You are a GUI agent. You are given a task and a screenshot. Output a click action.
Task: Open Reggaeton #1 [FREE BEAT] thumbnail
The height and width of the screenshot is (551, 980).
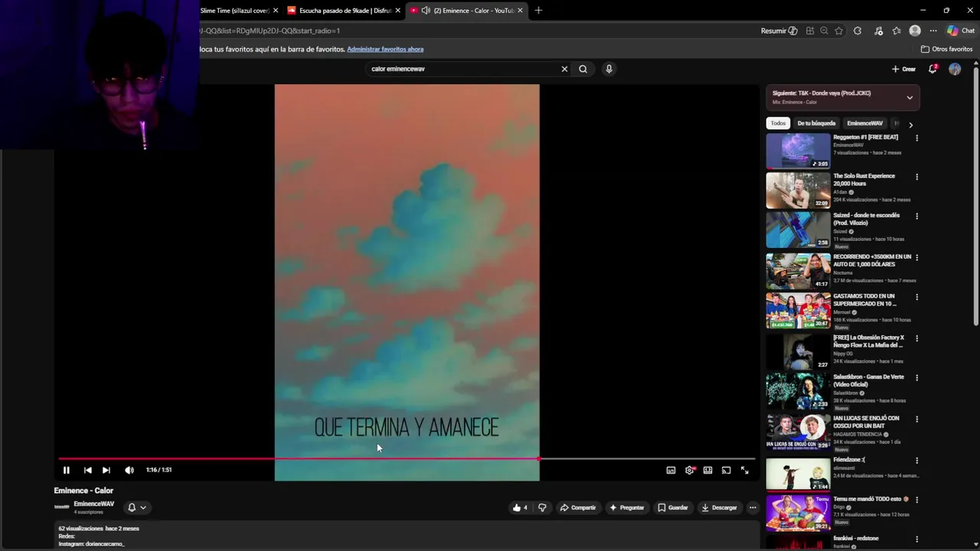click(x=798, y=151)
